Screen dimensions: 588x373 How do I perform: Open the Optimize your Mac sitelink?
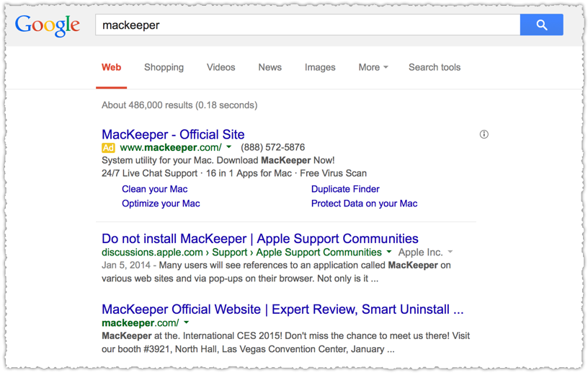[161, 203]
